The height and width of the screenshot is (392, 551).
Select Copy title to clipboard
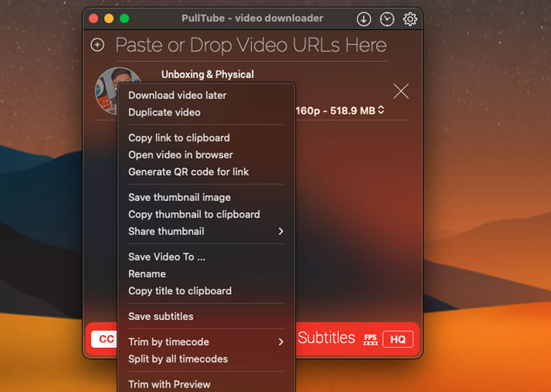tap(206, 291)
